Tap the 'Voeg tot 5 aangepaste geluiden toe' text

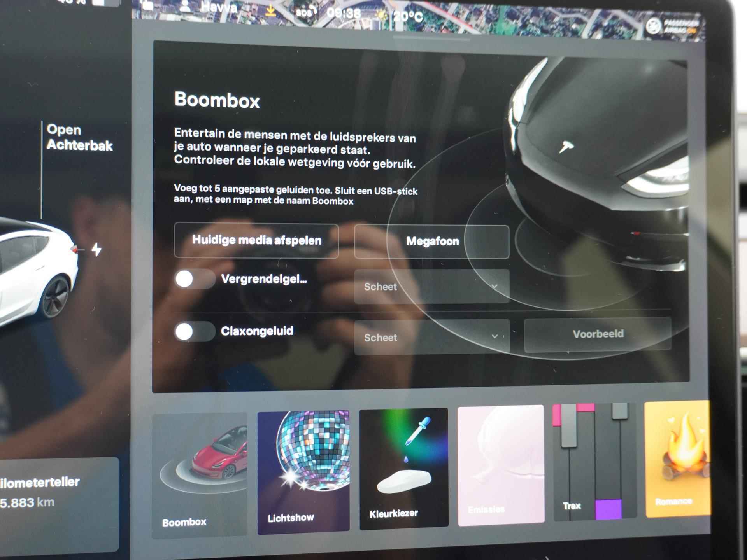(295, 194)
